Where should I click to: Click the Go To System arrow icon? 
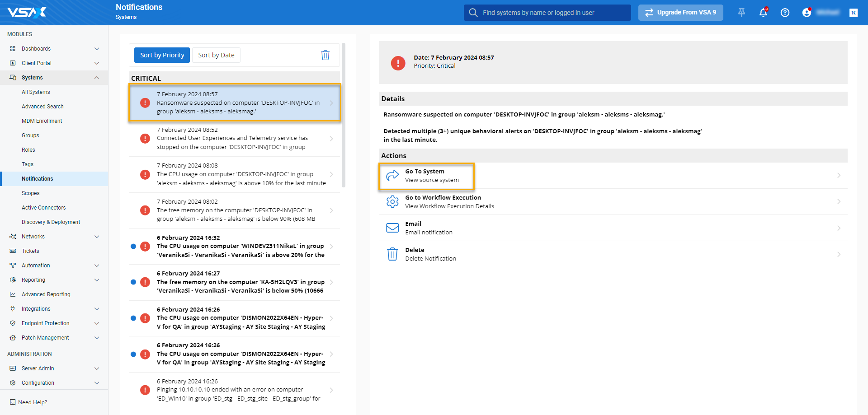click(x=392, y=176)
